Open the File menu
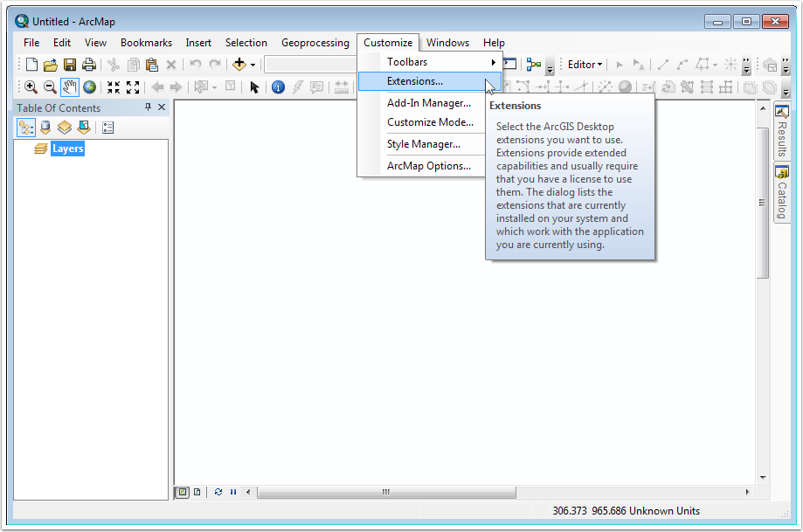Image resolution: width=803 pixels, height=532 pixels. point(31,43)
